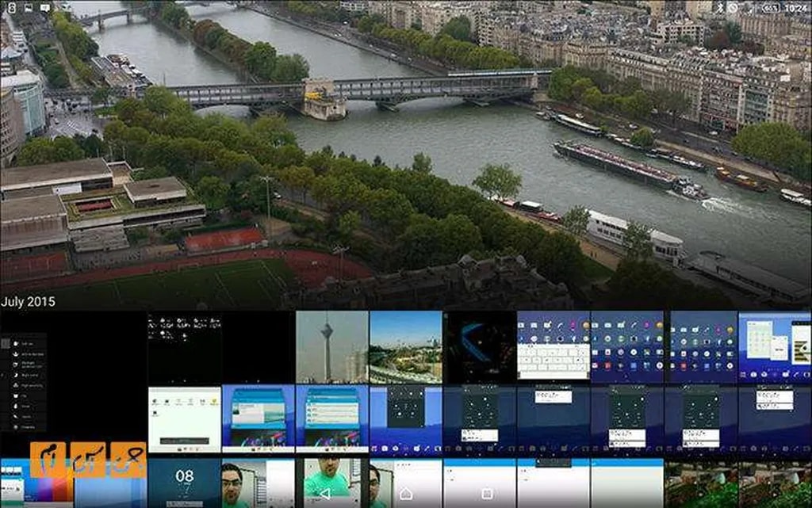The height and width of the screenshot is (508, 812).
Task: Open the dark screenshot with blue arc
Action: [479, 346]
